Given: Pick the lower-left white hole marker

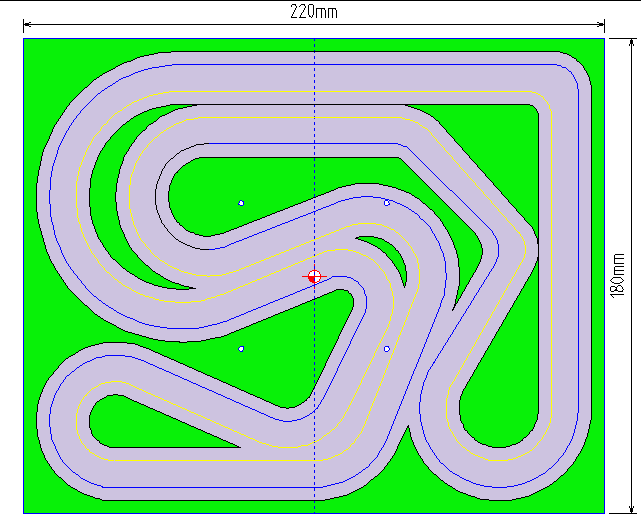Looking at the screenshot, I should 241,349.
